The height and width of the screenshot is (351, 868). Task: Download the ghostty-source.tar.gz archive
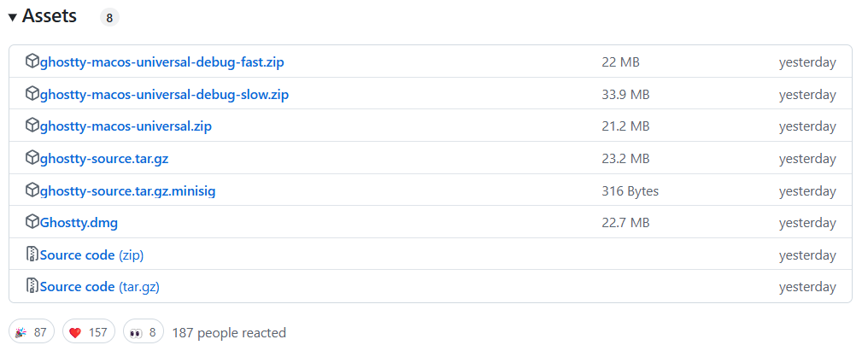pos(110,158)
